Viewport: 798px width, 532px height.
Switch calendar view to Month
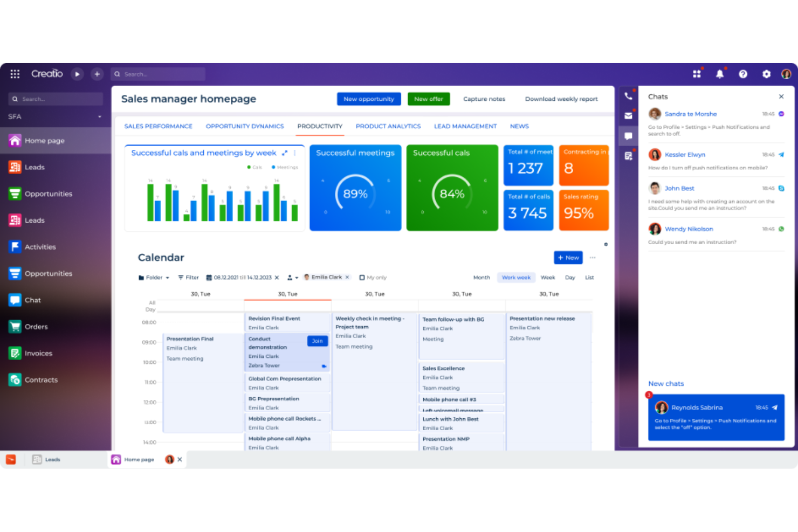(481, 277)
